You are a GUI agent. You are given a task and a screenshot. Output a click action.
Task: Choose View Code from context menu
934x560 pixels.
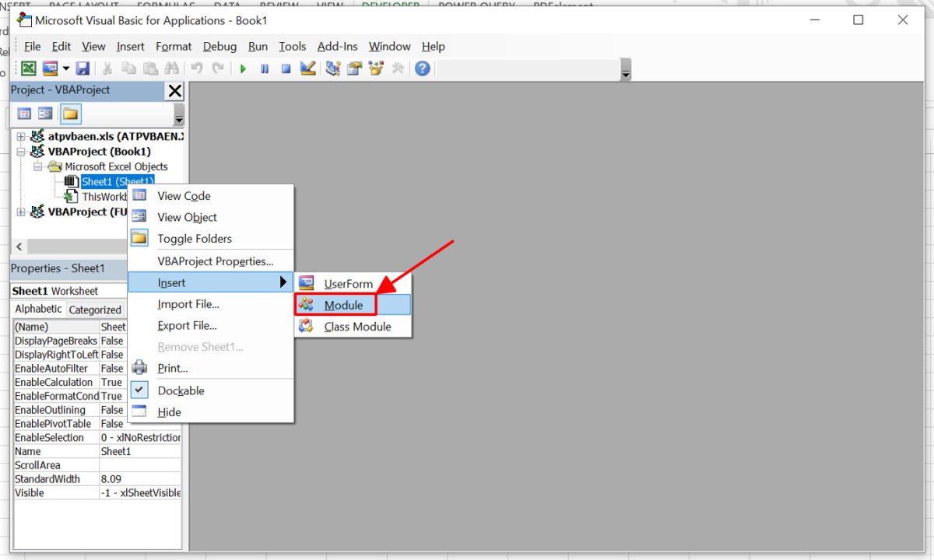pyautogui.click(x=211, y=196)
